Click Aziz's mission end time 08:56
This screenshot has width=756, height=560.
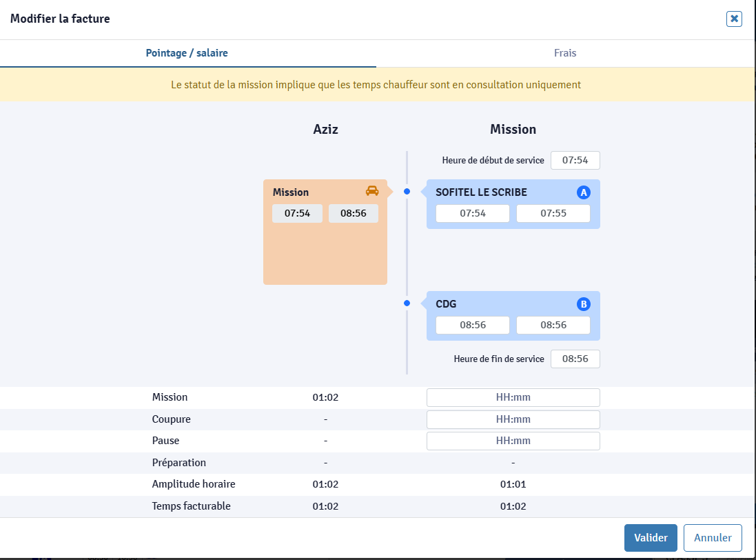353,214
